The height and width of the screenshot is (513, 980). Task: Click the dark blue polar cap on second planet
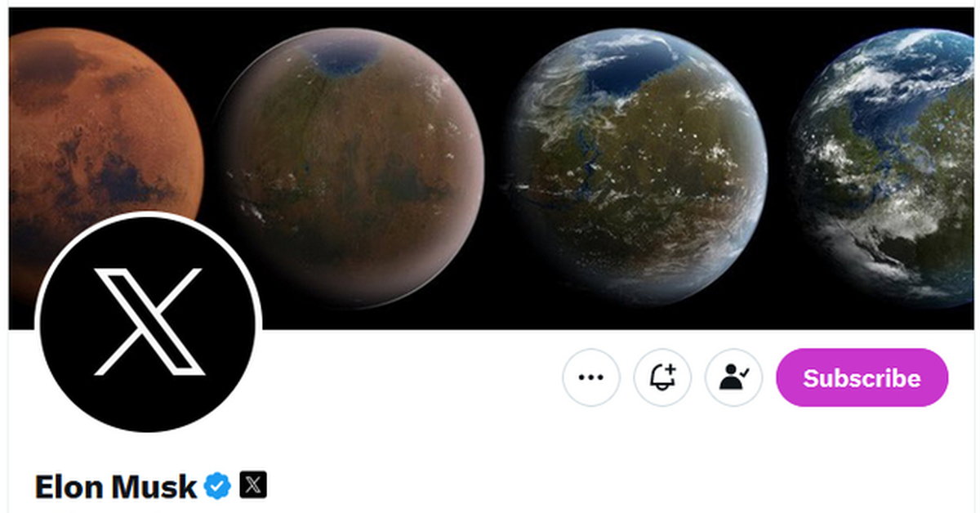click(344, 57)
